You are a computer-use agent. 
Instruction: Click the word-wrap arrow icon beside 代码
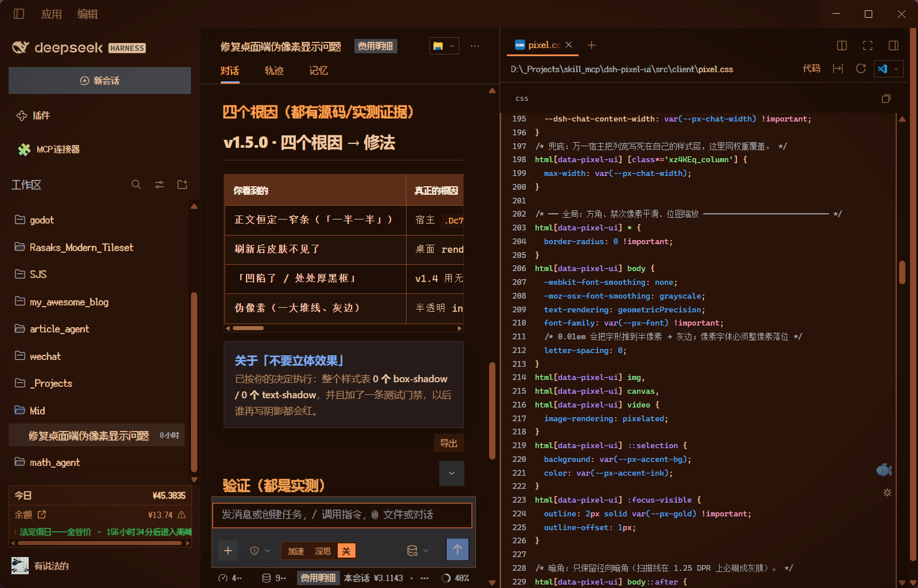pos(838,69)
